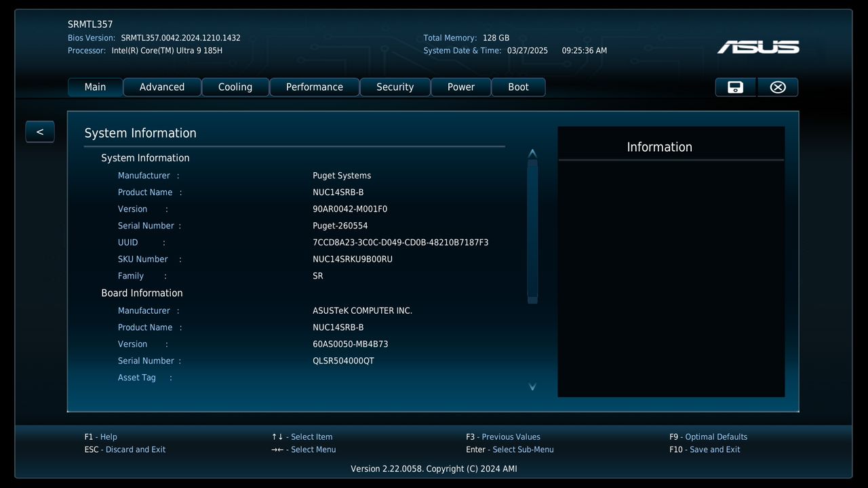Image resolution: width=868 pixels, height=488 pixels.
Task: Select SKU number NUC14SRKU9B00RU
Action: (x=353, y=259)
